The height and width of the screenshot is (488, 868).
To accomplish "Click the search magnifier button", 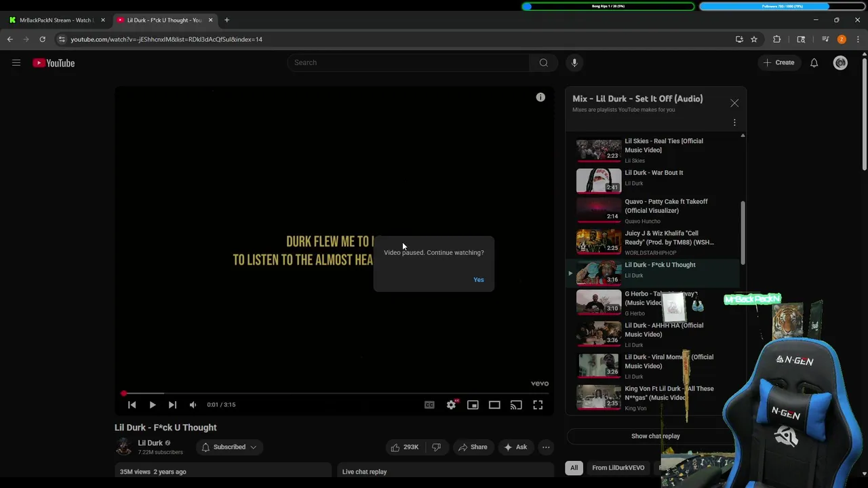I will [543, 63].
